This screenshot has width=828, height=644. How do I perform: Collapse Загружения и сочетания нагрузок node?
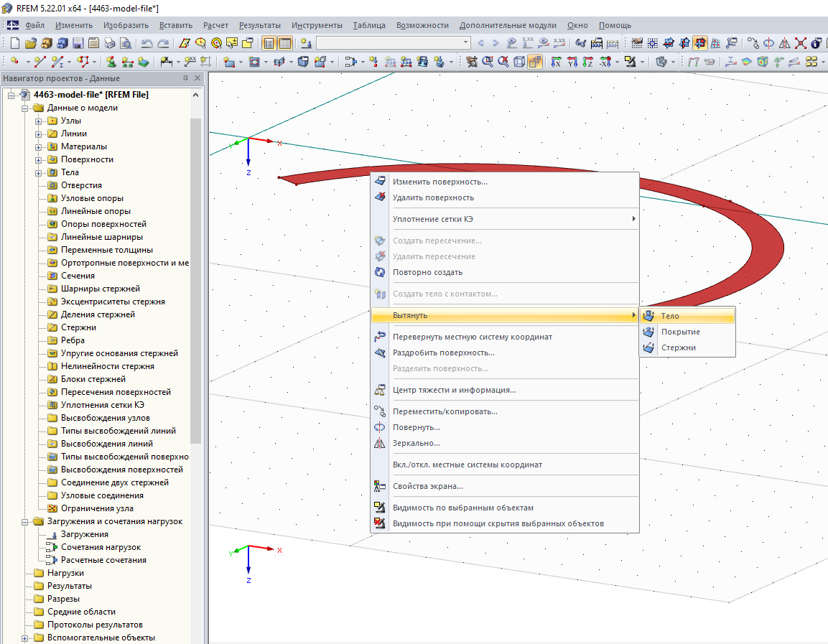coord(25,521)
